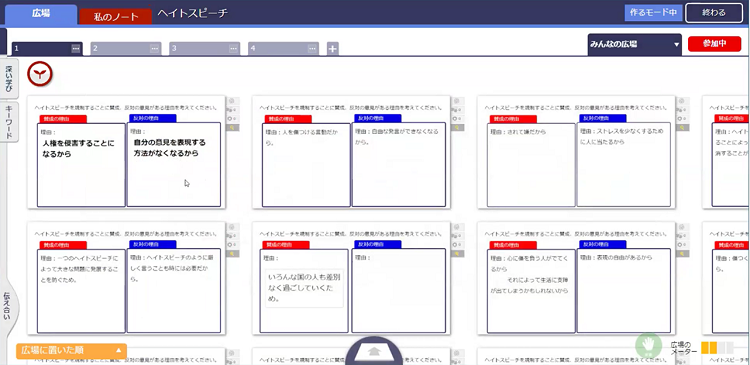Viewport: 750px width, 365px height.
Task: Open the 心に傷を負う人がでてくる note box
Action: click(x=531, y=291)
